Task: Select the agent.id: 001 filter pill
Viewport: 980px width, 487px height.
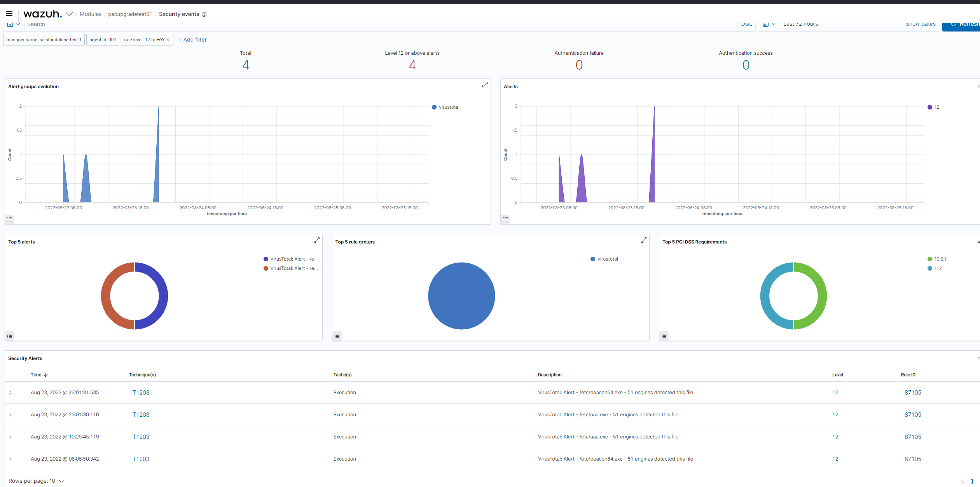Action: [103, 40]
